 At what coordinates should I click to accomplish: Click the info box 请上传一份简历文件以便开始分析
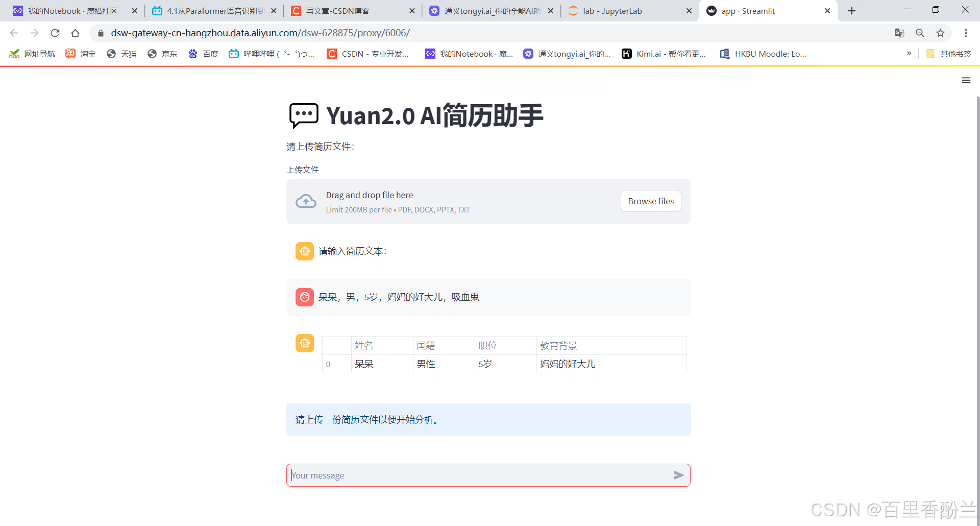(488, 420)
